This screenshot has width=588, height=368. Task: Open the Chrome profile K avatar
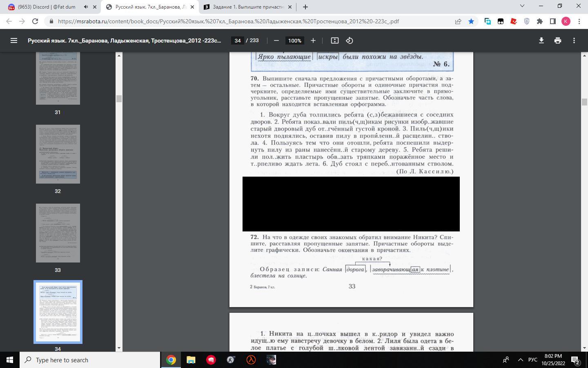coord(566,21)
